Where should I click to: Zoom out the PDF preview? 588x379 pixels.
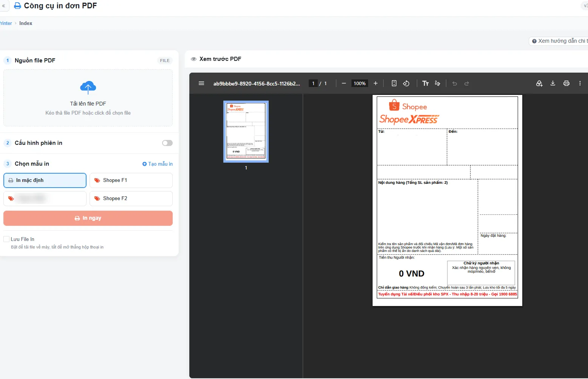coord(344,83)
